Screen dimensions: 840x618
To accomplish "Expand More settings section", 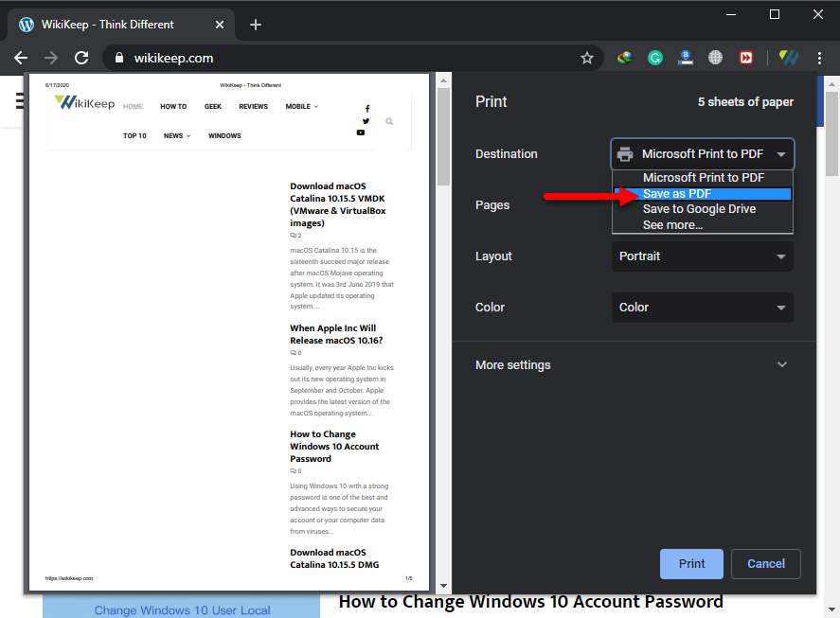I will click(634, 365).
